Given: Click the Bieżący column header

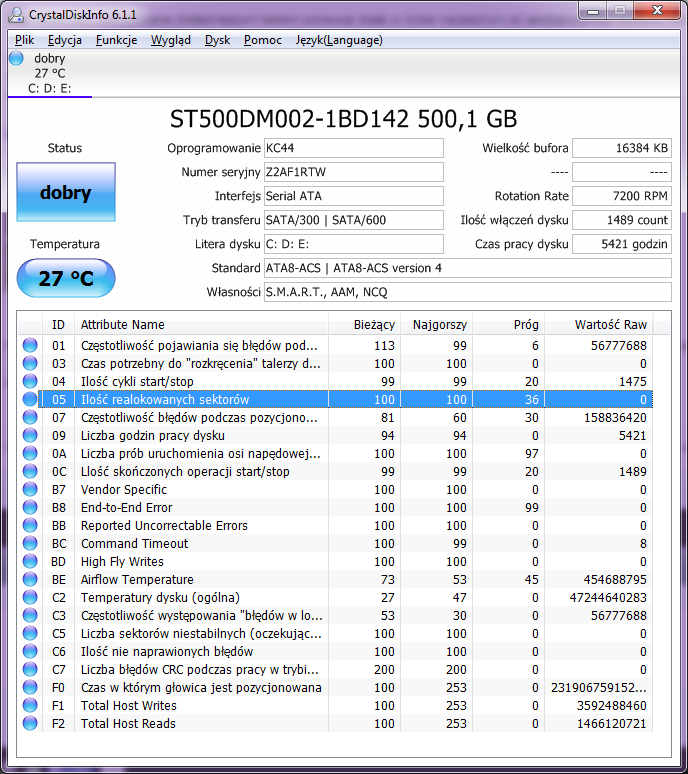Looking at the screenshot, I should coord(365,324).
